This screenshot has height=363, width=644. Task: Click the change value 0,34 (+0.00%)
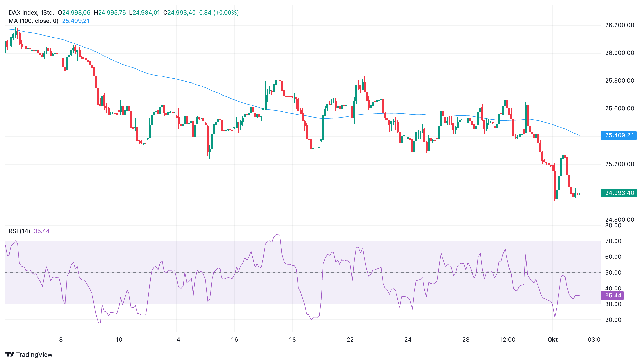(219, 13)
